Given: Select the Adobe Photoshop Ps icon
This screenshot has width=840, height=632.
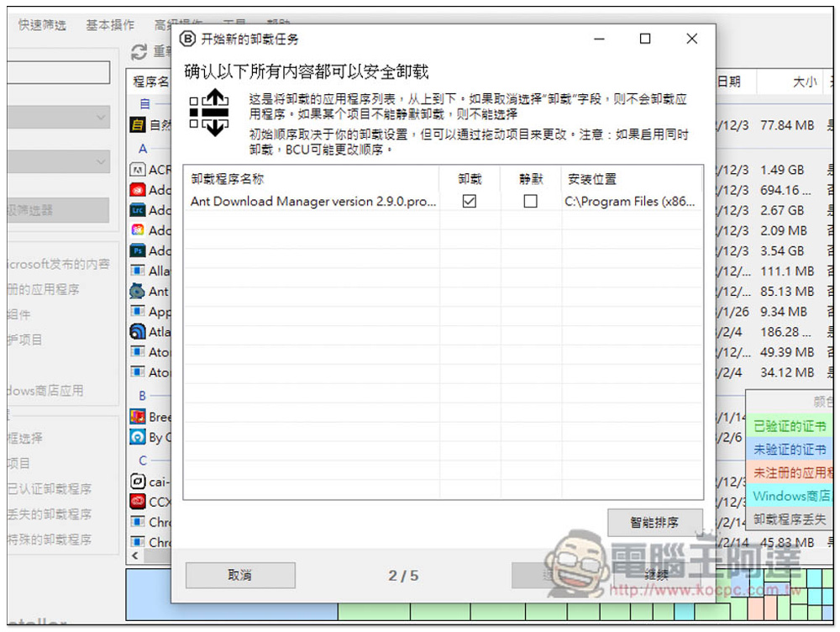Looking at the screenshot, I should click(137, 251).
